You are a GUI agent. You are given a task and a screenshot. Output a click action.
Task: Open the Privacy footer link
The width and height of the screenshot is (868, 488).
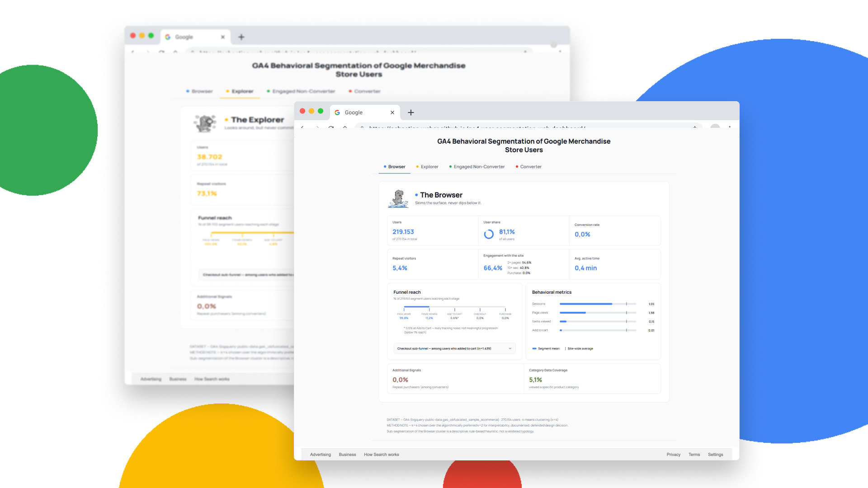(x=673, y=455)
